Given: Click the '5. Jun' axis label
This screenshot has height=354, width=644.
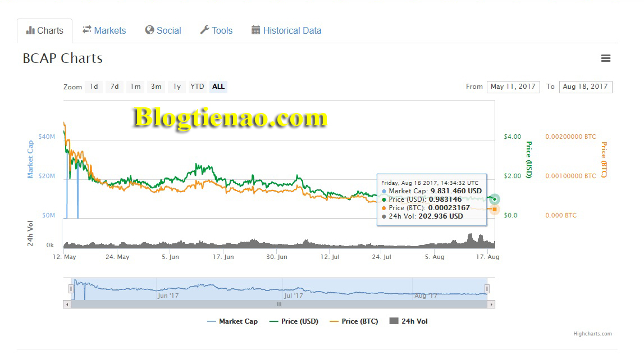Looking at the screenshot, I should [x=170, y=257].
